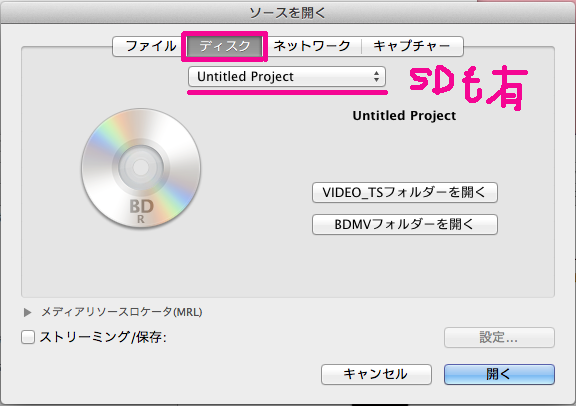The width and height of the screenshot is (576, 406).
Task: Click VIDEO_TSフォルダーを開く button
Action: tap(405, 192)
